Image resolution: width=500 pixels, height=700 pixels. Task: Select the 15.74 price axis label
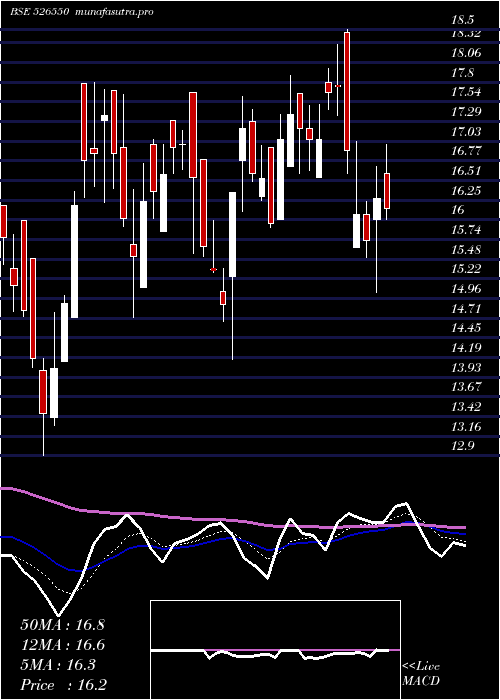click(x=467, y=229)
